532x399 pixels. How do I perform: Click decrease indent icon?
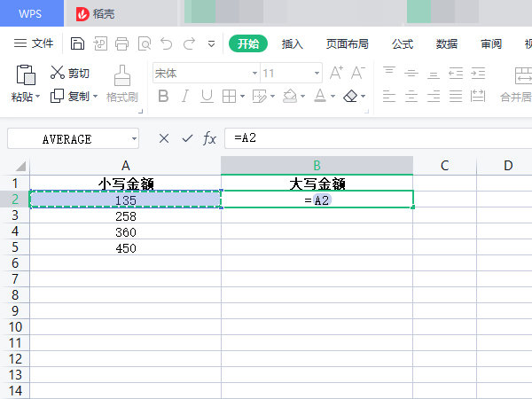(456, 73)
